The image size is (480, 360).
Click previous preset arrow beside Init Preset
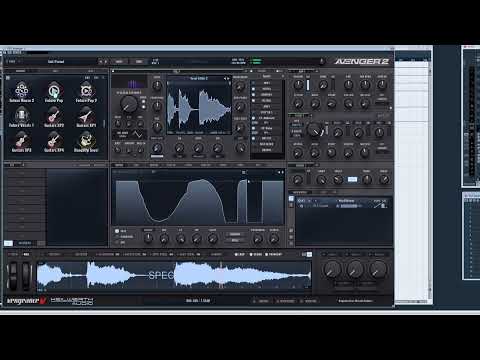pos(101,62)
